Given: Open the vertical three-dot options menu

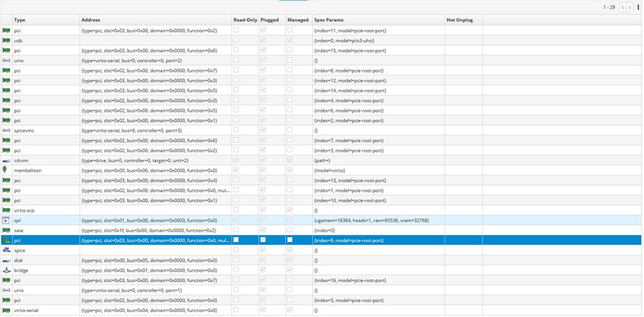Looking at the screenshot, I should pos(638,7).
